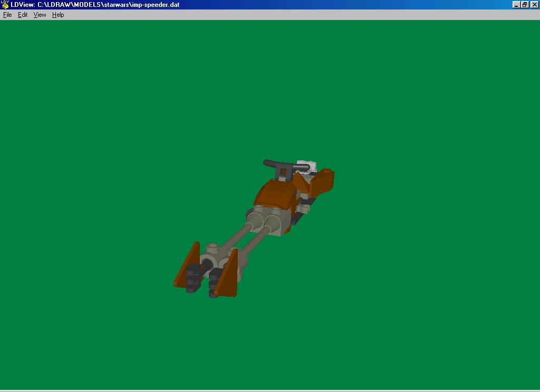This screenshot has height=392, width=540.
Task: Click the close button on LDView window
Action: (535, 4)
